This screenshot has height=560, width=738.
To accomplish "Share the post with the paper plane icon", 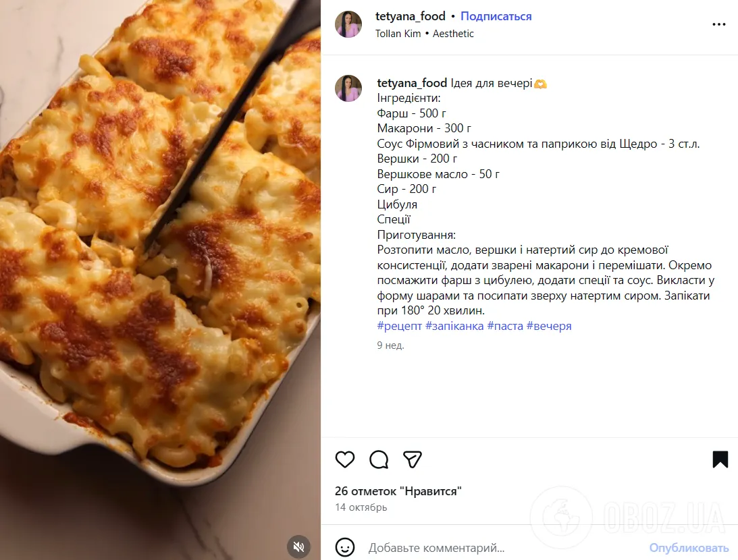I will 412,459.
